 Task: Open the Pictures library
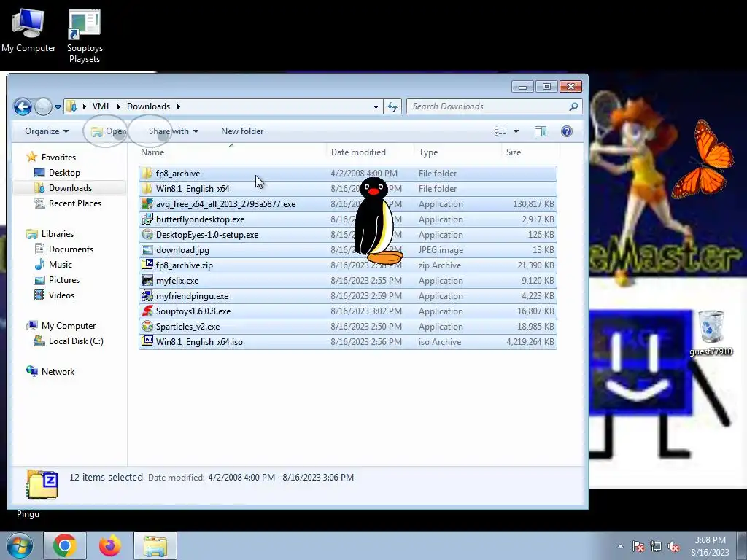click(64, 279)
